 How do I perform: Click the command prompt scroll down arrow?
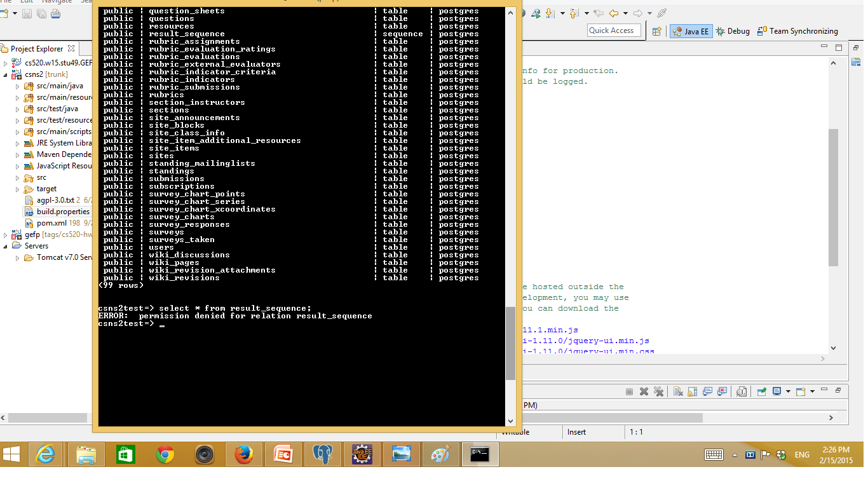(x=510, y=421)
